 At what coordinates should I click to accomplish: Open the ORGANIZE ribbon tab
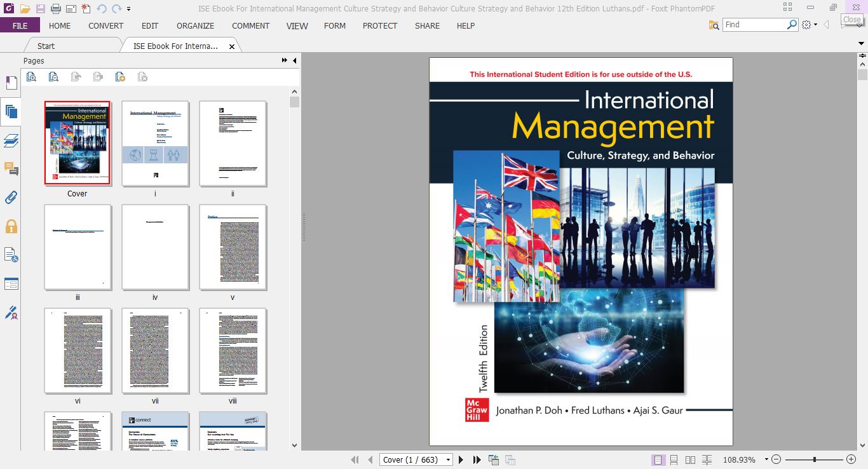(x=195, y=25)
